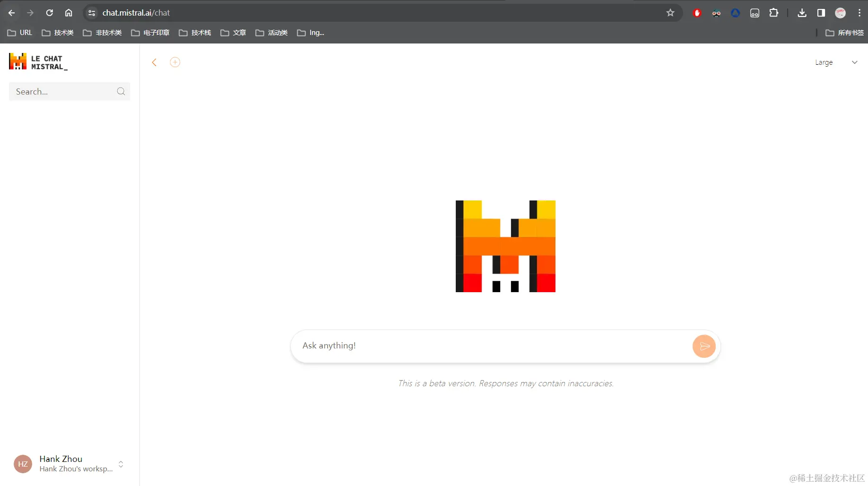Click the sidebar Search field

coord(69,91)
